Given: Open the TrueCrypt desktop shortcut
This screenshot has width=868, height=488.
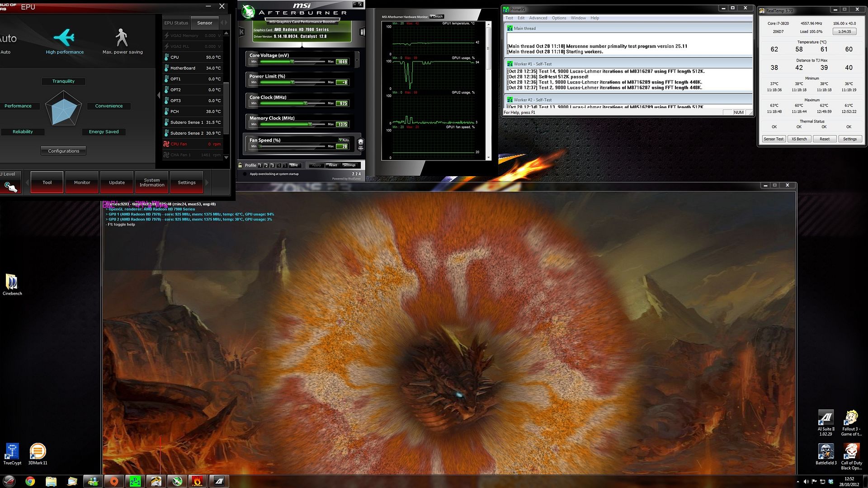Looking at the screenshot, I should point(12,454).
